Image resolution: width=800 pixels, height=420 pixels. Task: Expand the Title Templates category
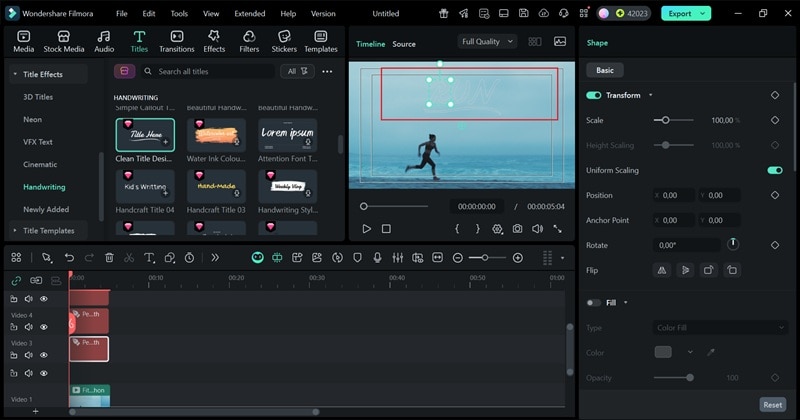(49, 230)
